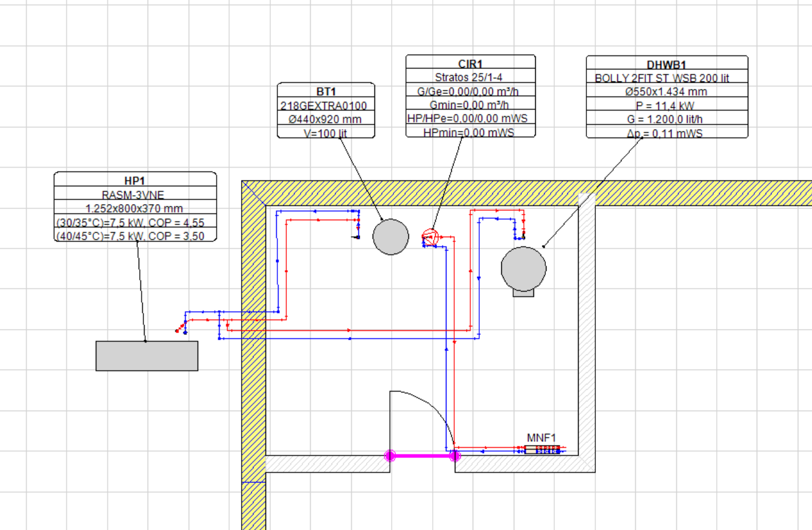This screenshot has height=530, width=812.
Task: Click the BT1 buffer tank circle
Action: (x=391, y=236)
